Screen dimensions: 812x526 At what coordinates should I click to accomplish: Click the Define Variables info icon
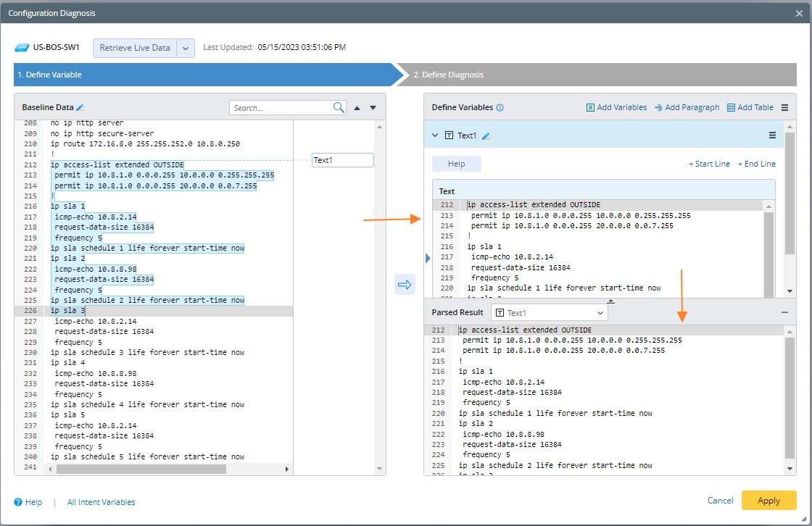(x=500, y=108)
